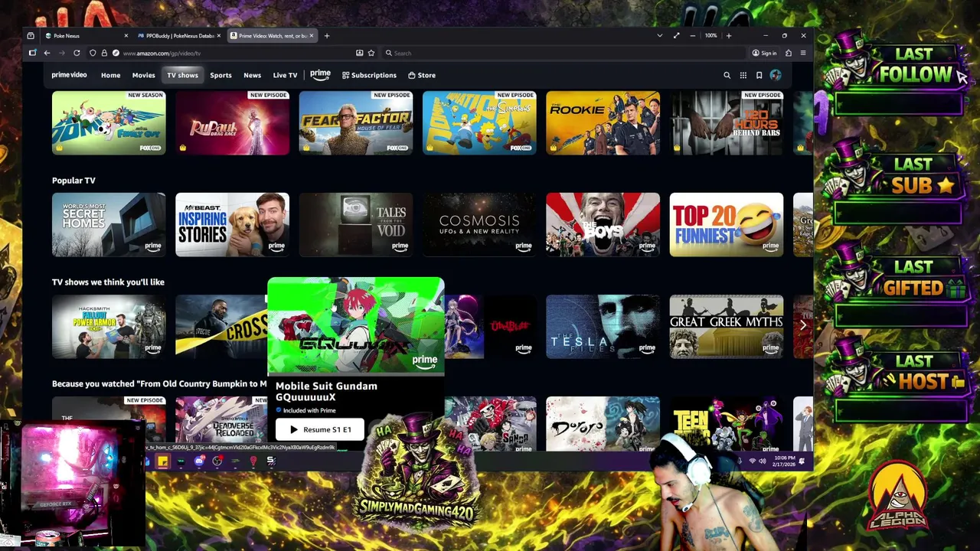
Task: Click the Wi-Fi icon in system tray
Action: [752, 461]
